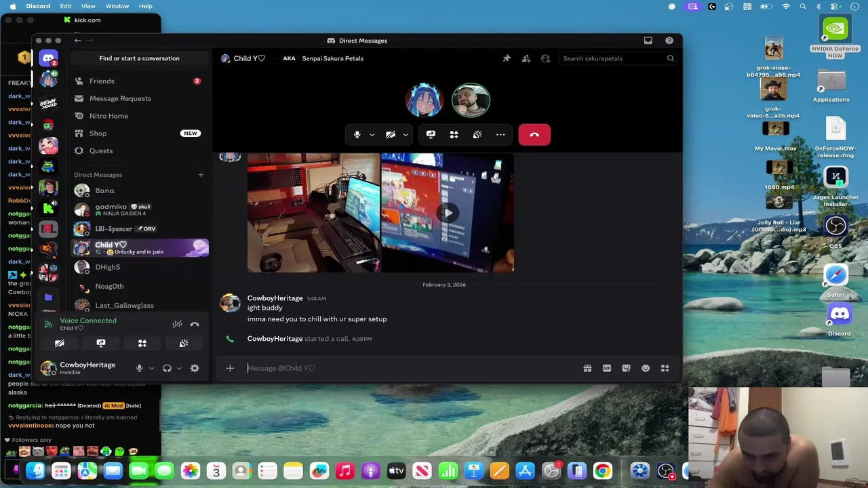Open soundboard from the voice panel

184,344
